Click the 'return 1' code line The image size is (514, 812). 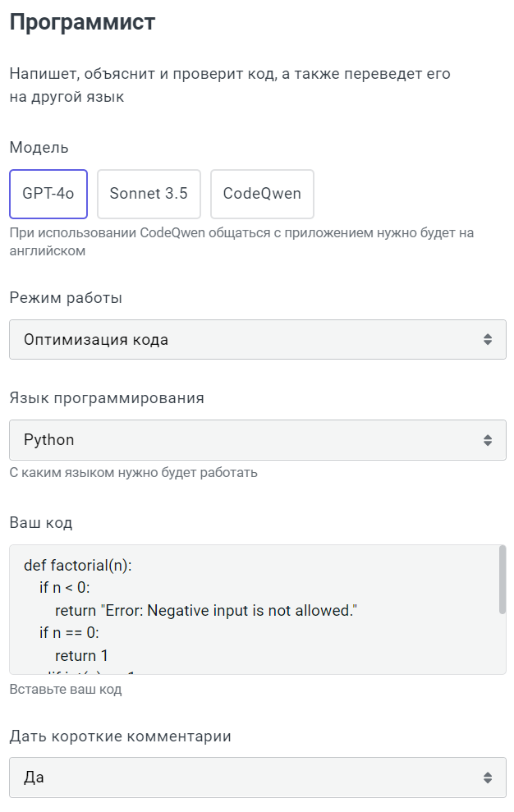tap(81, 655)
